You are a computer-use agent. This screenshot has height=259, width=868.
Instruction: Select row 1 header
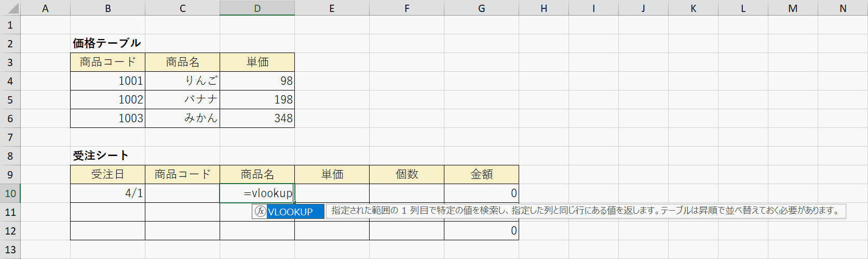(10, 25)
